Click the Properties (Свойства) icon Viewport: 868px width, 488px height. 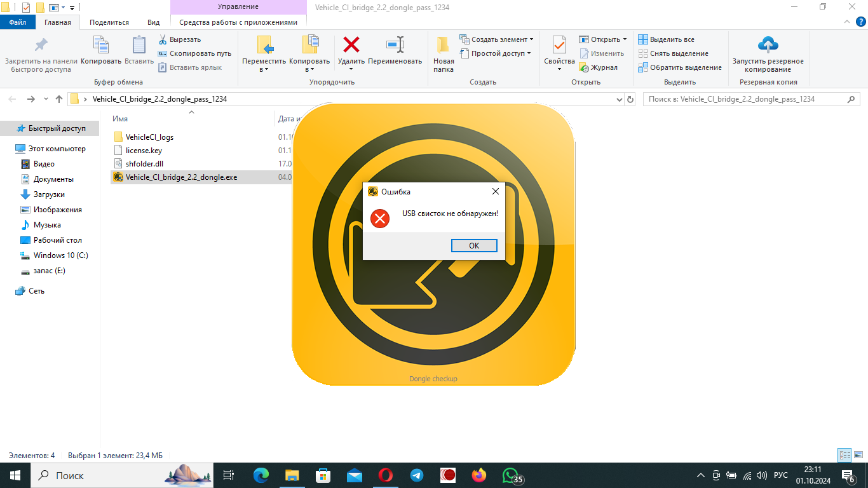559,46
